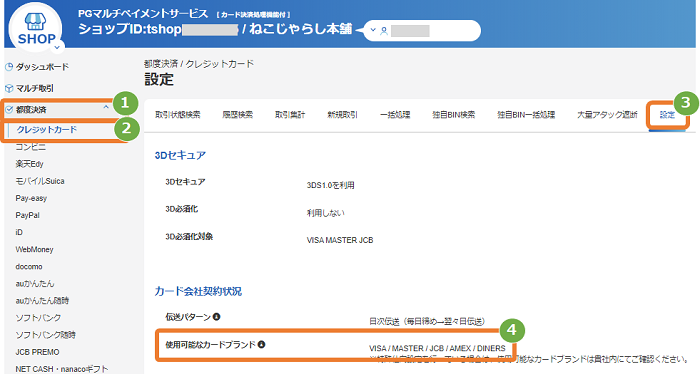700x374 pixels.
Task: Select クレジットカード in the sidebar
Action: tap(47, 129)
